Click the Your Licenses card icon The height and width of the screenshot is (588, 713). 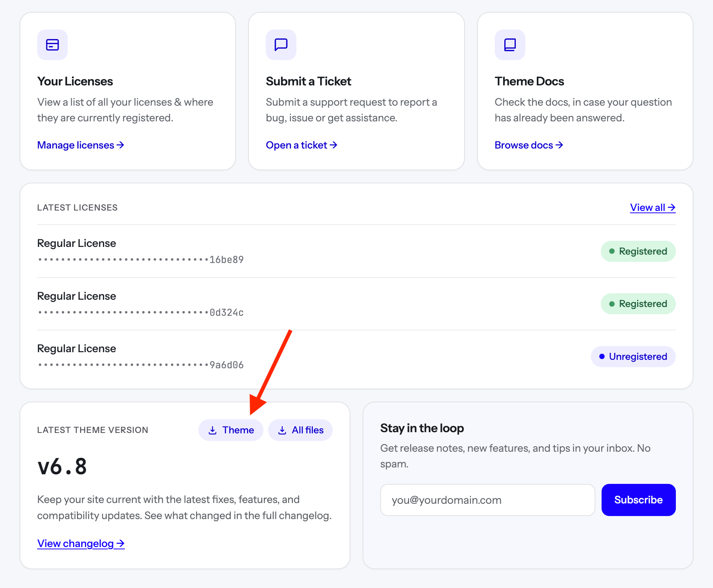pyautogui.click(x=52, y=45)
